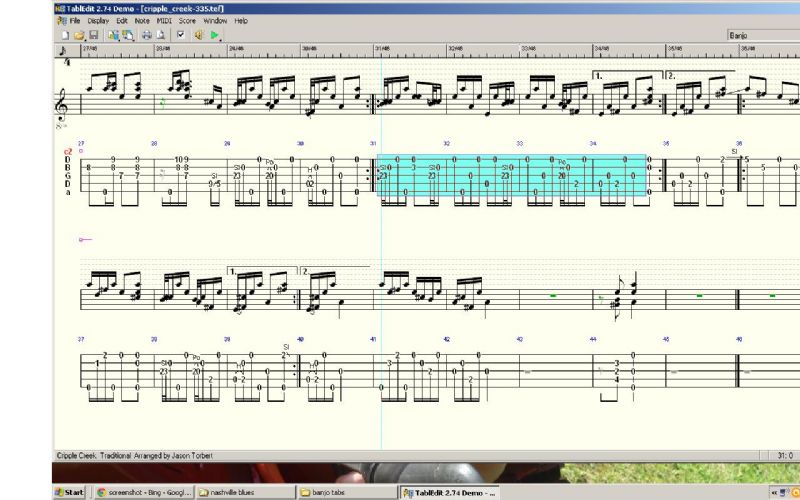This screenshot has width=800, height=500.
Task: Open the Edit menu
Action: [x=122, y=21]
